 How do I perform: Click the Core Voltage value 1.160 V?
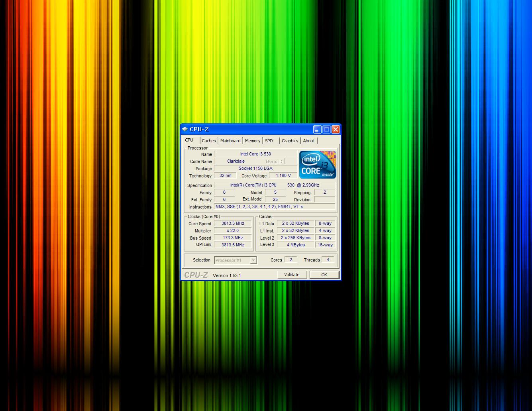coord(283,175)
